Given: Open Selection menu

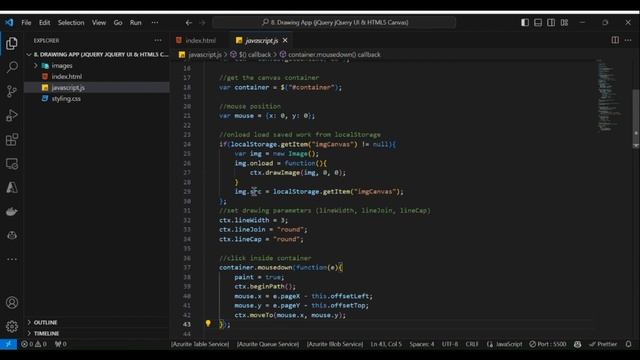Looking at the screenshot, I should tap(71, 22).
